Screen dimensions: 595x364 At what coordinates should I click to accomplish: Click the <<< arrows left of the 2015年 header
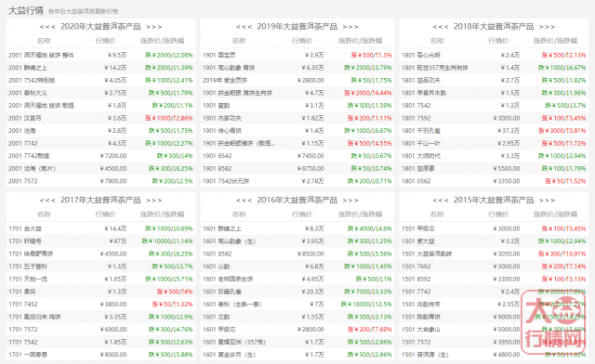coord(441,201)
